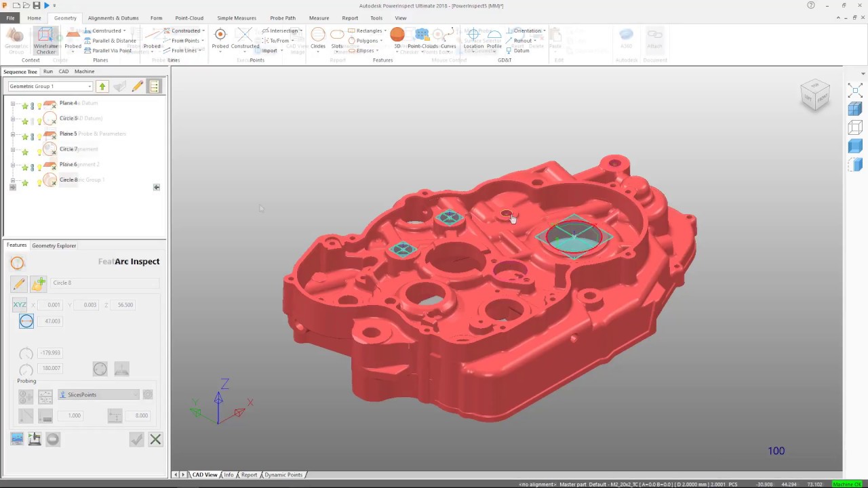Open the Geometric Group 1 combo box
868x488 pixels.
coord(50,86)
